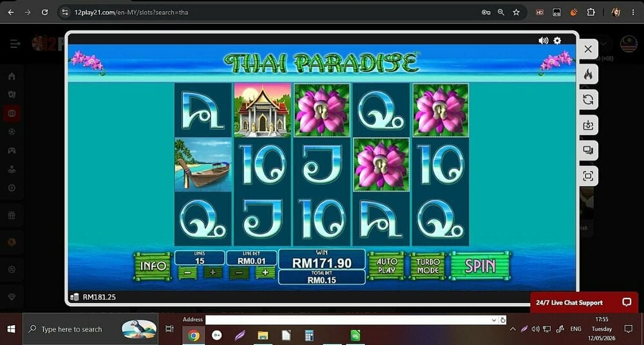The height and width of the screenshot is (345, 644).
Task: Open File Explorer from taskbar
Action: pyautogui.click(x=263, y=335)
